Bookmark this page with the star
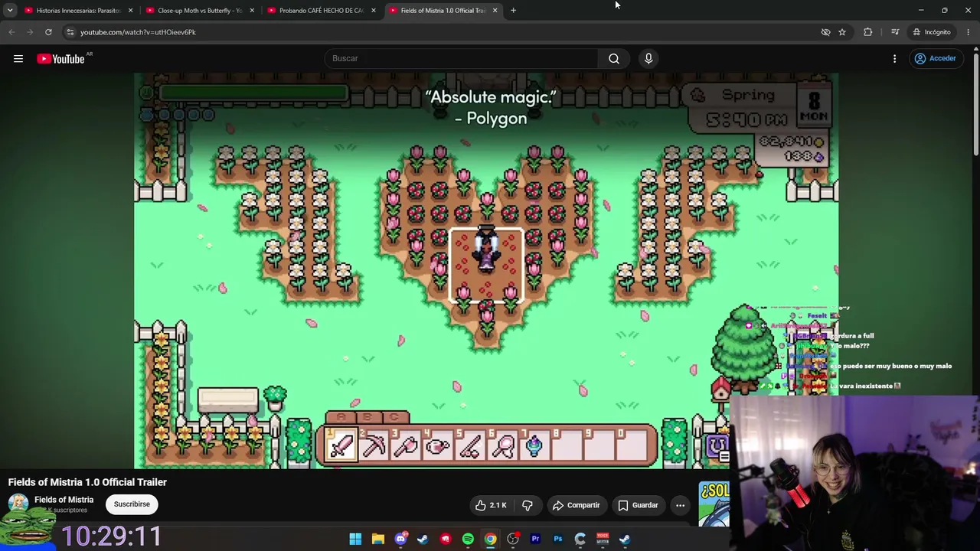 tap(842, 32)
